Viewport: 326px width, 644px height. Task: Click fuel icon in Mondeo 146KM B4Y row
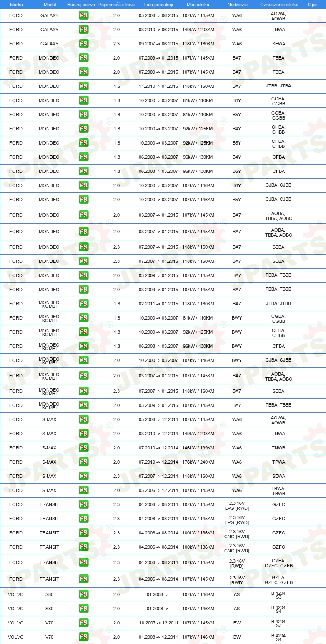click(84, 185)
